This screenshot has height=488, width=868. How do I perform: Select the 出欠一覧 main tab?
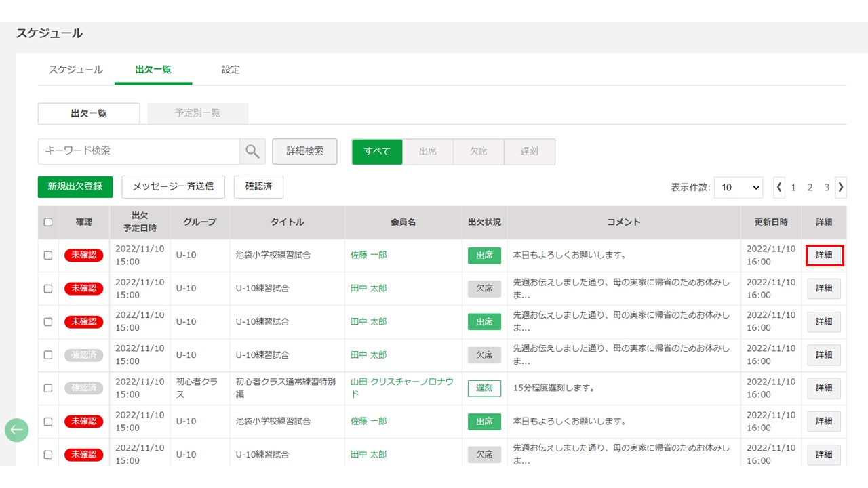pos(153,70)
